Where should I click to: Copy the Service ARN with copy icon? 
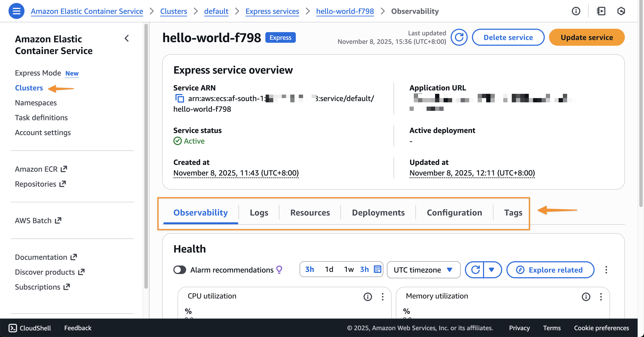click(x=180, y=99)
